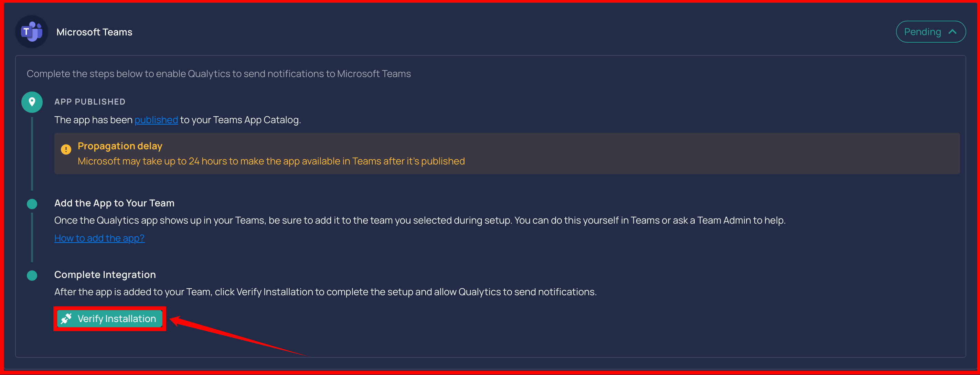Click the Microsoft Teams title text
Image resolution: width=980 pixels, height=375 pixels.
pos(94,32)
